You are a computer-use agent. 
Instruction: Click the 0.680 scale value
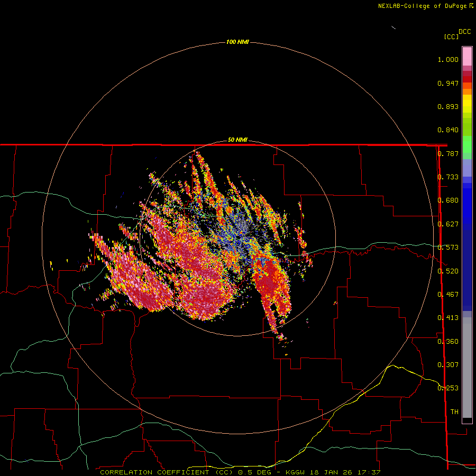[448, 200]
